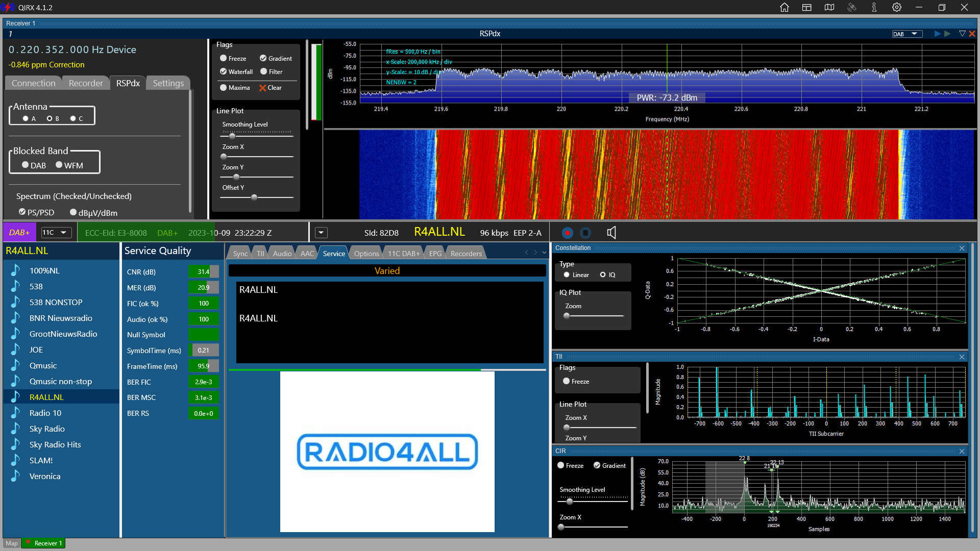This screenshot has width=980, height=551.
Task: Enable DAB blocked band
Action: [x=25, y=165]
